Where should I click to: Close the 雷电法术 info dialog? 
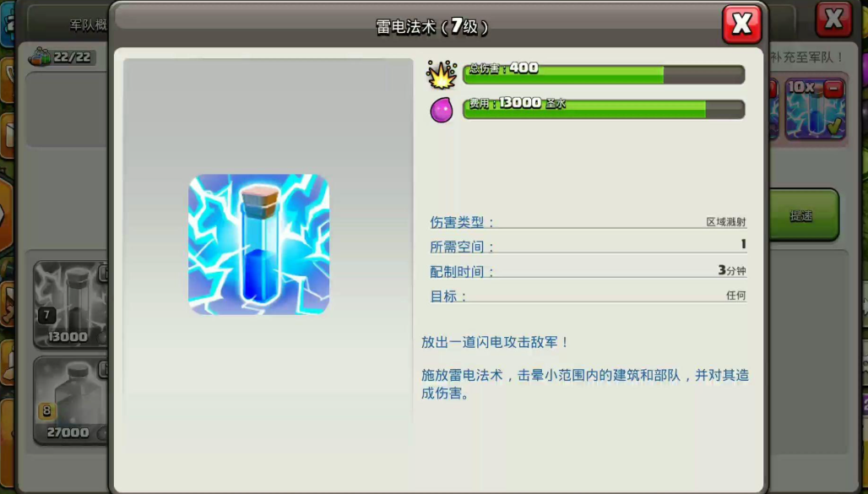click(x=742, y=24)
